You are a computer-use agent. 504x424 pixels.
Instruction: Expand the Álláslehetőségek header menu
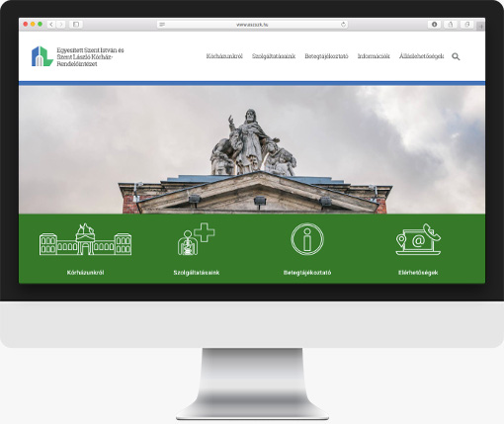click(421, 56)
